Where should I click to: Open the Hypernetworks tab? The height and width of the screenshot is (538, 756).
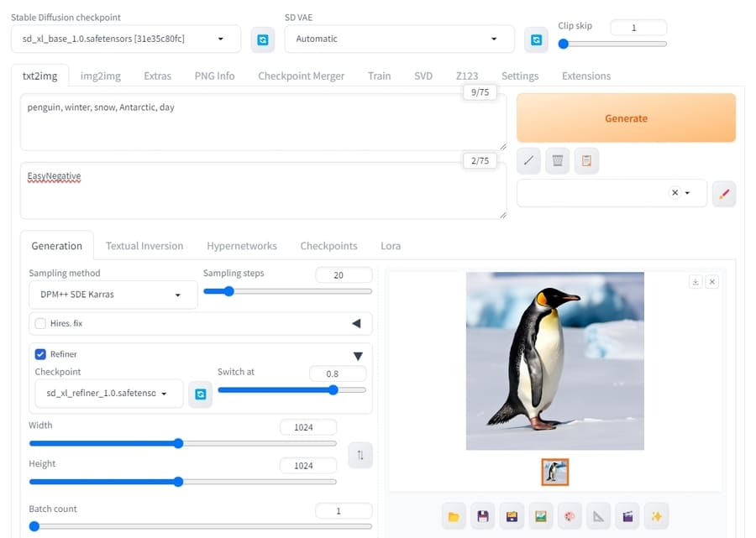click(x=242, y=246)
